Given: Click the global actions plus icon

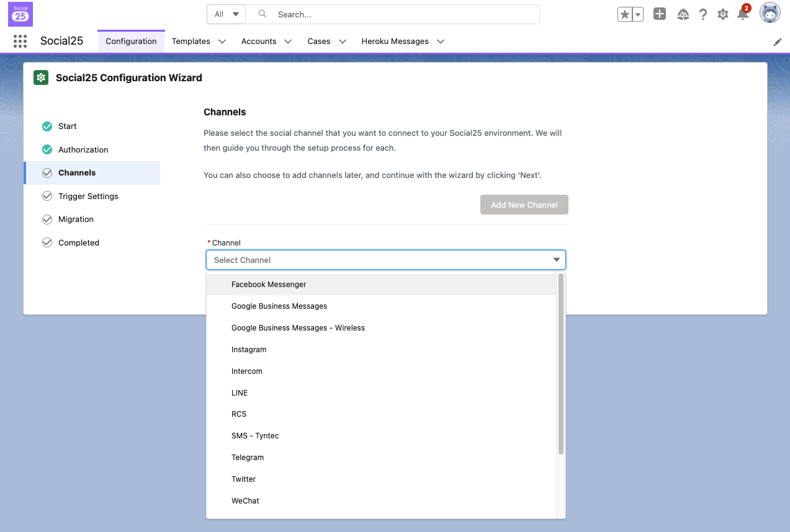Looking at the screenshot, I should point(660,14).
